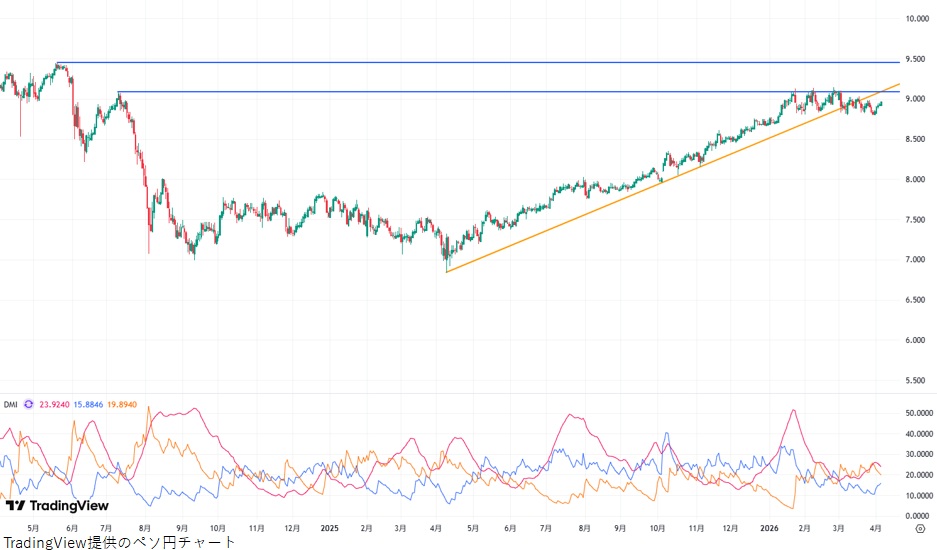The image size is (937, 550).
Task: Click the first 8月 label on time axis
Action: 145,527
